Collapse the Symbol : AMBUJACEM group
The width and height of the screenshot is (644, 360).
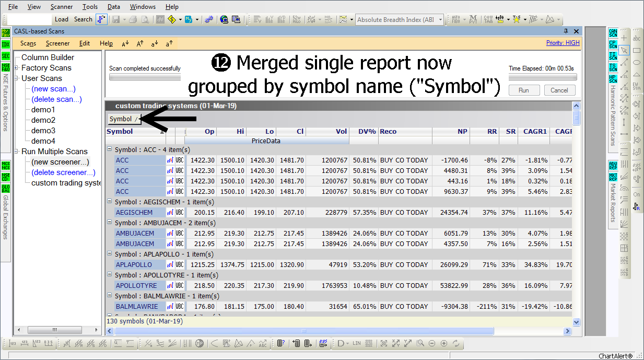tap(110, 223)
